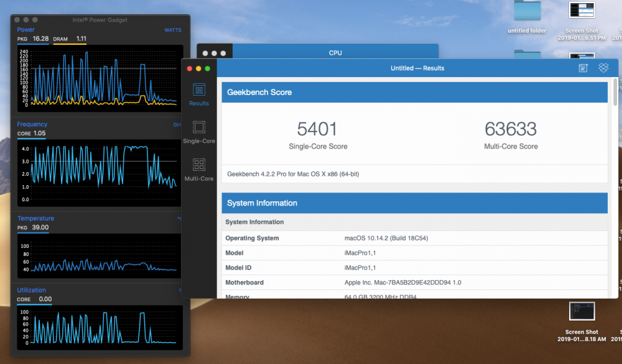Switch to the Multi-Core results tab

[x=199, y=170]
